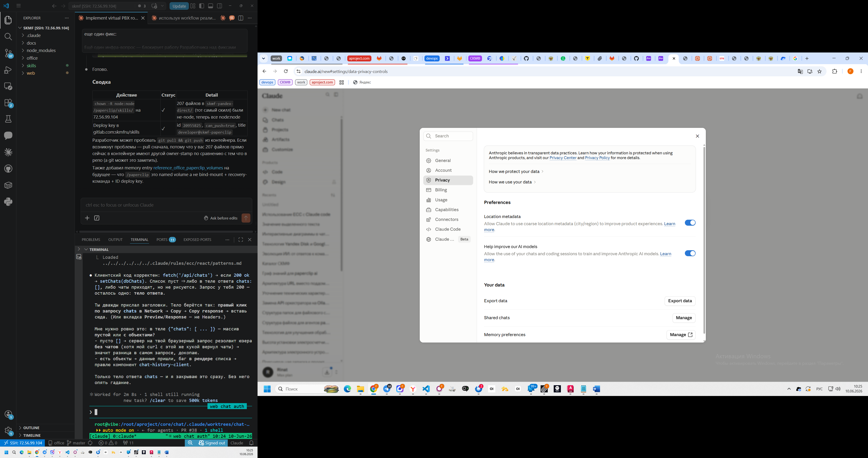This screenshot has height=458, width=868.
Task: Bookmark this page with the star icon
Action: 820,72
